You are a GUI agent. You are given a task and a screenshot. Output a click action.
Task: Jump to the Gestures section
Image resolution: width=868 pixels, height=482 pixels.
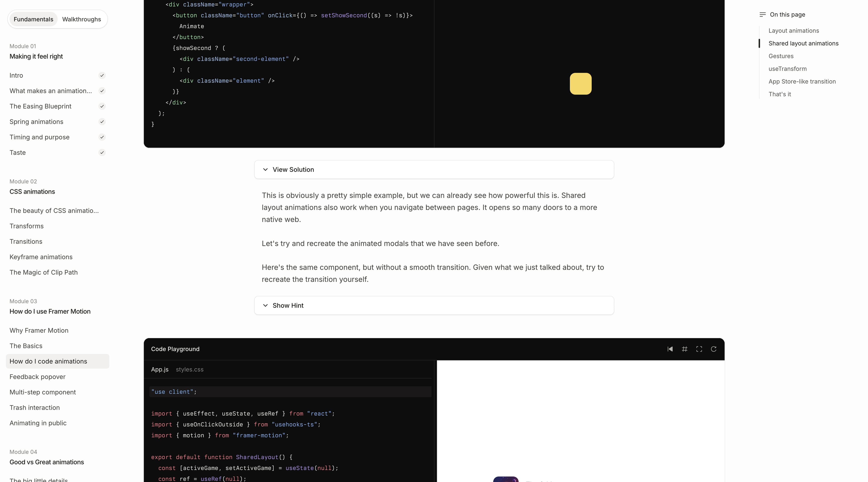781,56
